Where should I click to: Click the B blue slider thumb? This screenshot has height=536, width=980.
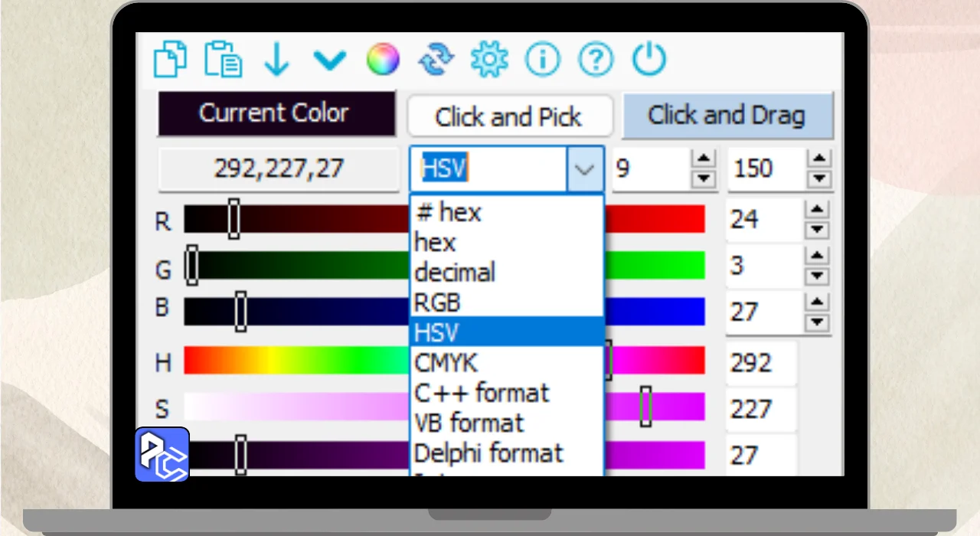tap(240, 311)
